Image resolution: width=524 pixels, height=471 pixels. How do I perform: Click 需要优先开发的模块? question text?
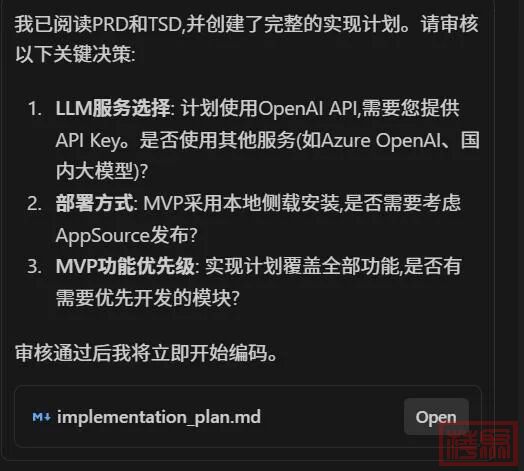point(148,298)
